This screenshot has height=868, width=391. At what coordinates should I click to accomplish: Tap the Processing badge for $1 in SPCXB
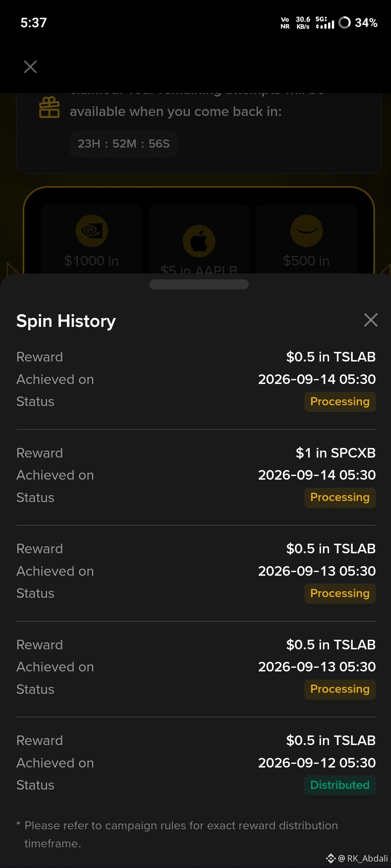340,497
